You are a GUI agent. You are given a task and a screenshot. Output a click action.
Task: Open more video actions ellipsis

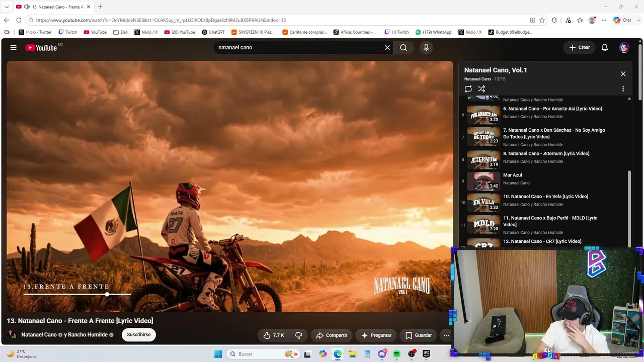(446, 335)
